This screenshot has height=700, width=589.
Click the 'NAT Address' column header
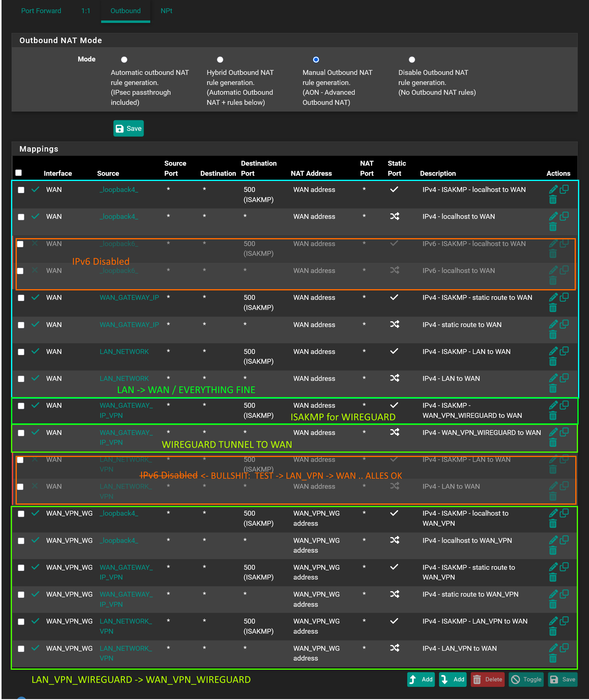(x=311, y=173)
